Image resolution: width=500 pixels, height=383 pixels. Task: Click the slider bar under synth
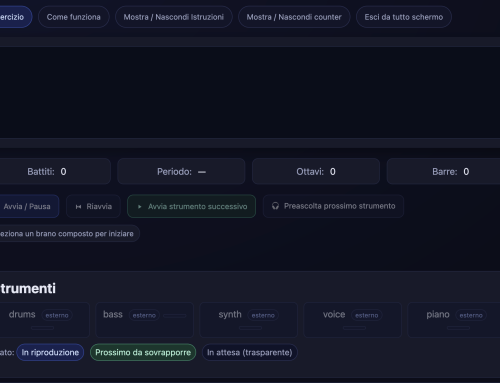tap(250, 328)
